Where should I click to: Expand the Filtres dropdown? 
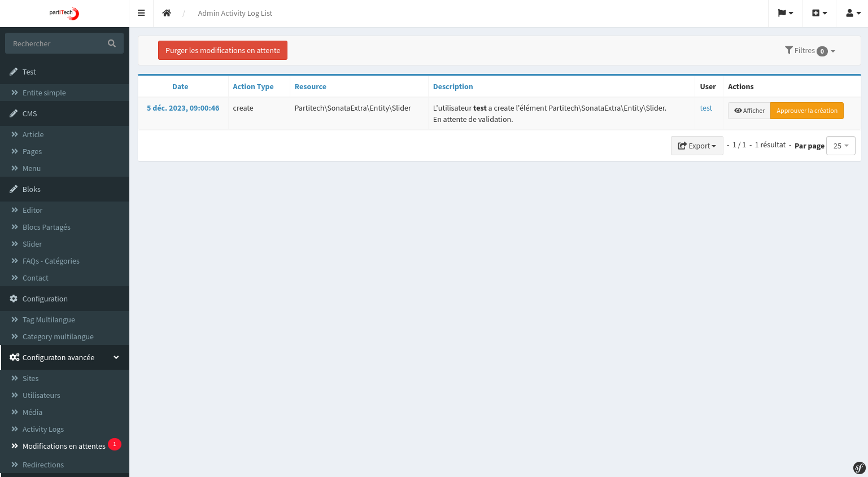(x=810, y=51)
